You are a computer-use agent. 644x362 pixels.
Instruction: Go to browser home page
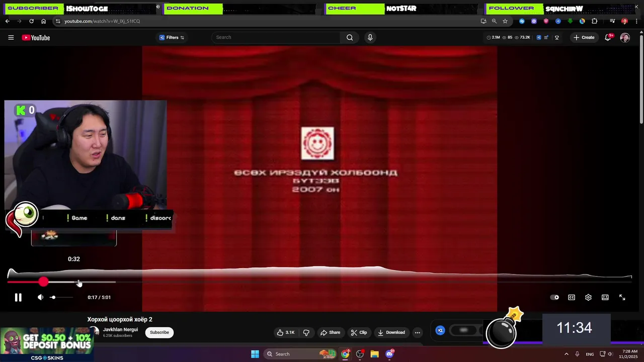click(43, 21)
